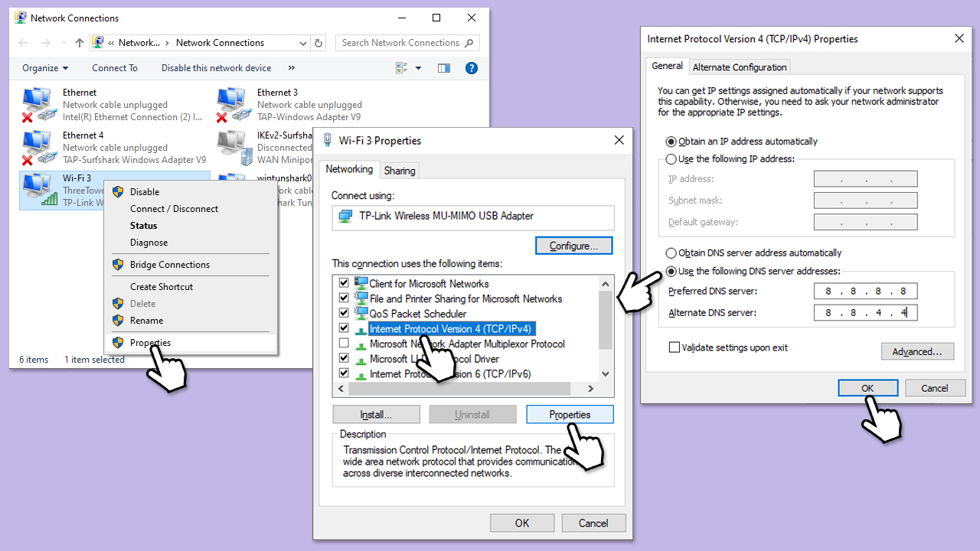Screen dimensions: 980x551
Task: Select Use the following DNS server addresses
Action: 671,271
